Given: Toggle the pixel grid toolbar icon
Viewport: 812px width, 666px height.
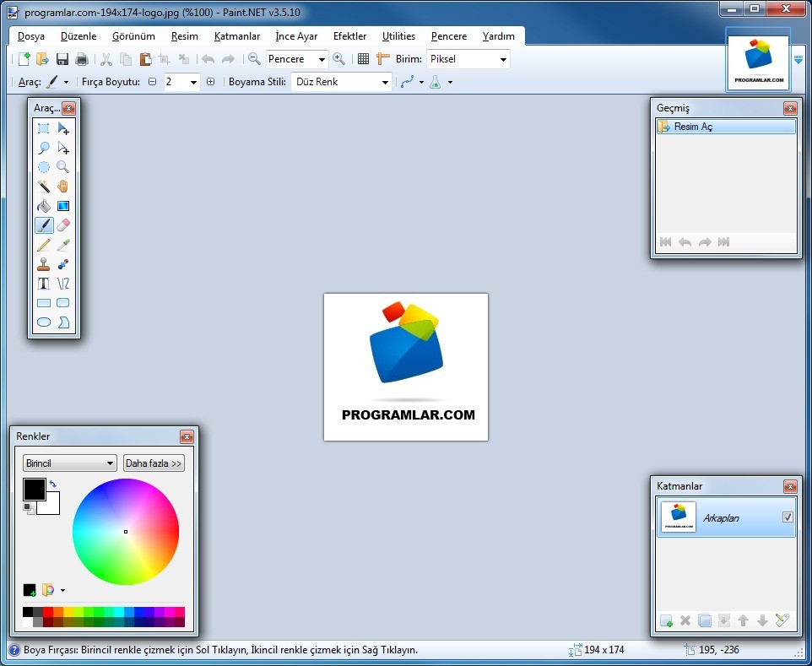Looking at the screenshot, I should click(364, 59).
